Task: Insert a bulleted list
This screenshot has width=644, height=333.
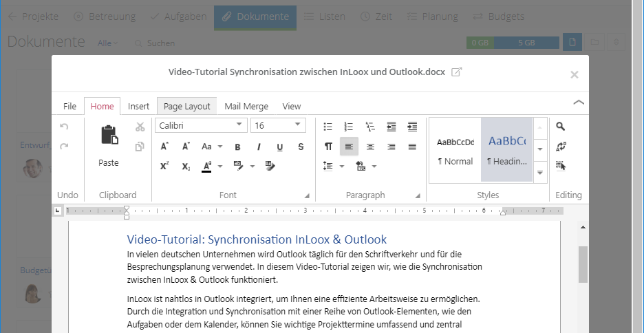Action: tap(328, 127)
